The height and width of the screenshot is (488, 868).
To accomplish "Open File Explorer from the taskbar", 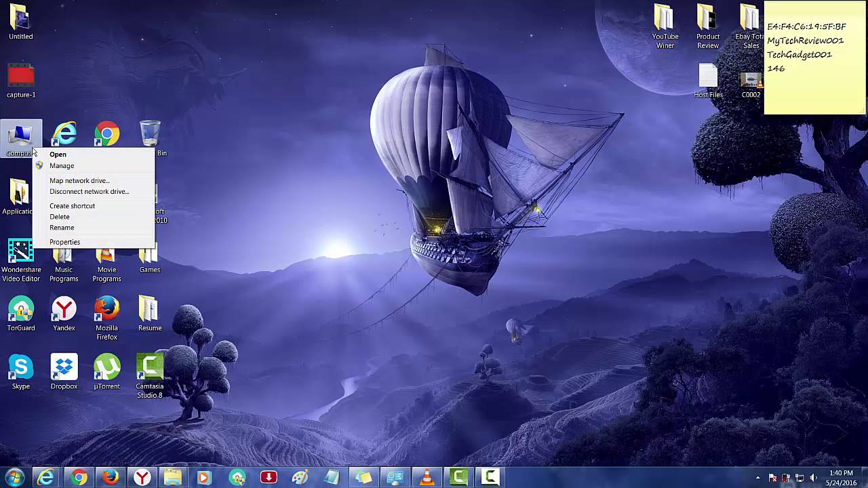I will pyautogui.click(x=173, y=478).
